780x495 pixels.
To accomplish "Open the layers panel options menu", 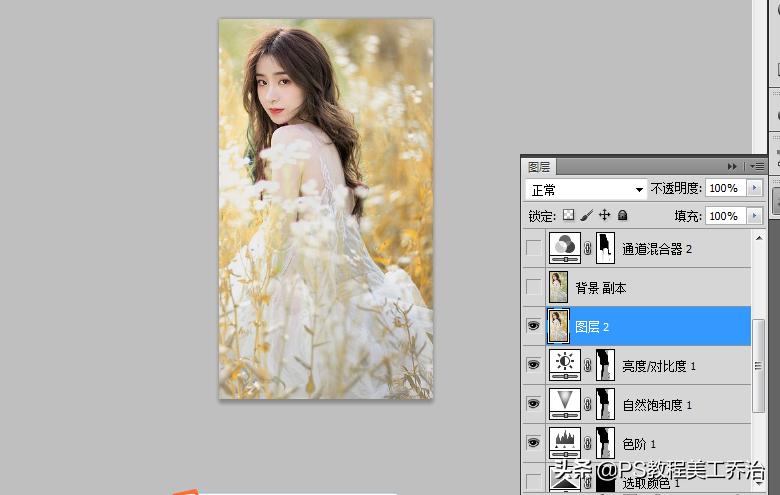I will pyautogui.click(x=758, y=166).
